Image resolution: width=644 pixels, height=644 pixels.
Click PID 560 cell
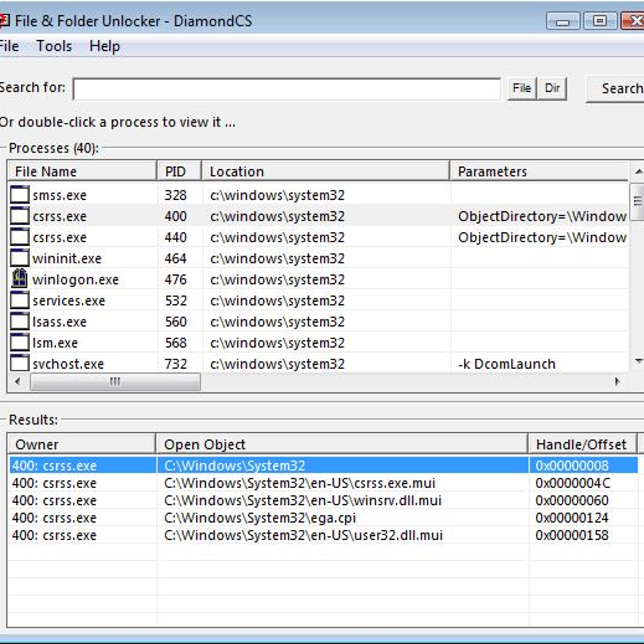tap(176, 322)
